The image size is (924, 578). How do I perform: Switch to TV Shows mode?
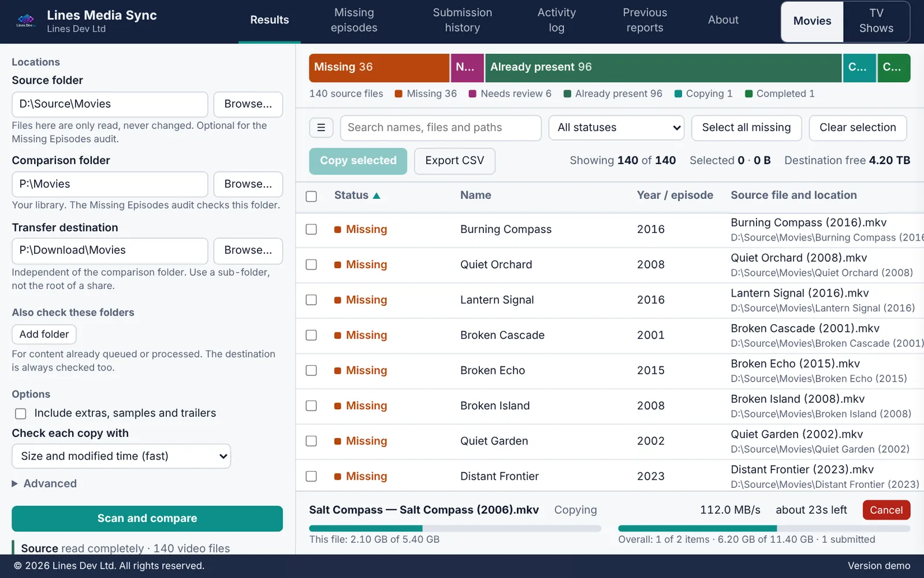(x=876, y=21)
